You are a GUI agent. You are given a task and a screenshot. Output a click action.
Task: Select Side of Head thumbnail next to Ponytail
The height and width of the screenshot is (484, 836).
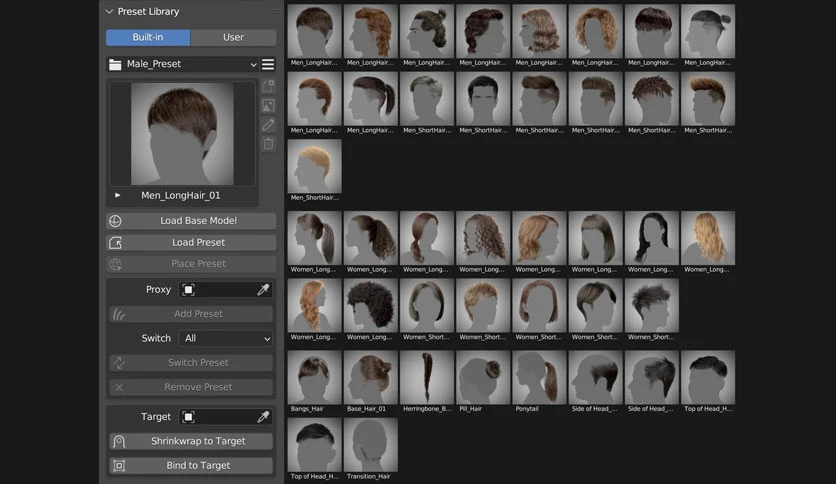click(596, 377)
